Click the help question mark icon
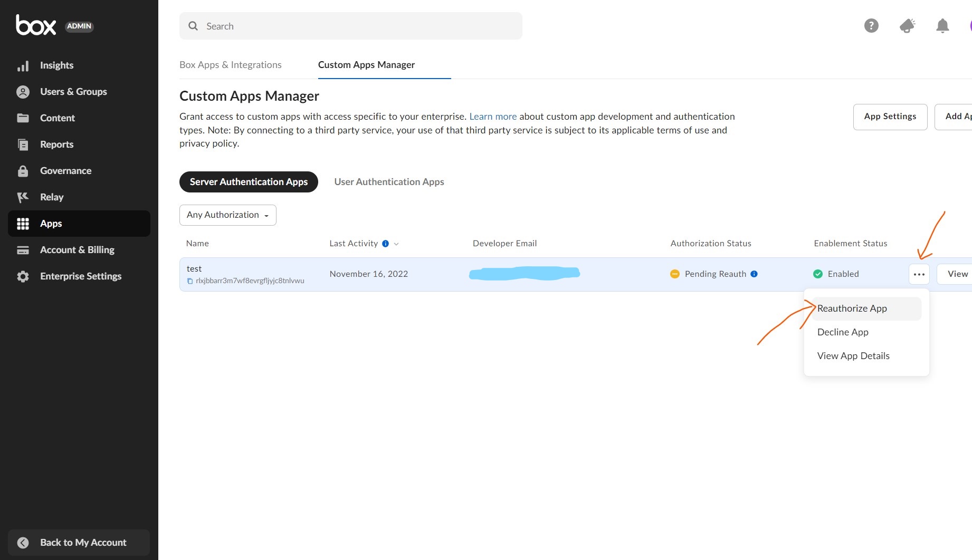 coord(871,25)
